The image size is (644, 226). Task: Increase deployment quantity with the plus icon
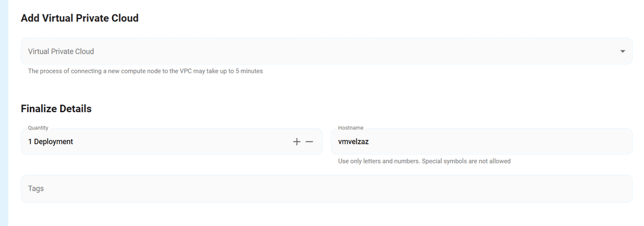point(296,142)
